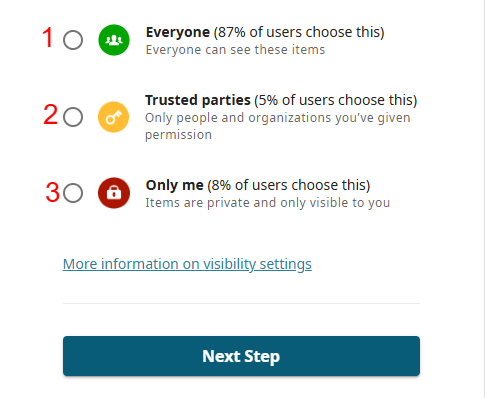Click the bold Only me title
485x398 pixels.
coord(175,185)
